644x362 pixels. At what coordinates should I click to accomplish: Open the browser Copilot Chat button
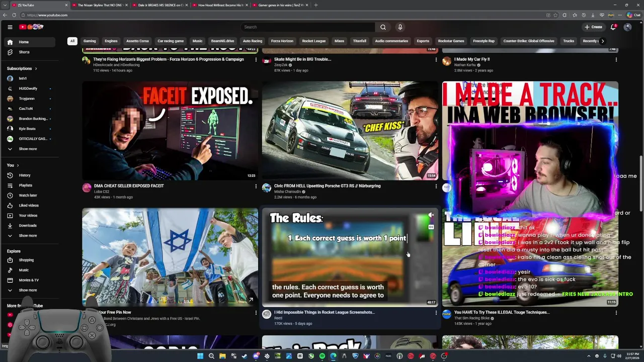click(x=632, y=15)
